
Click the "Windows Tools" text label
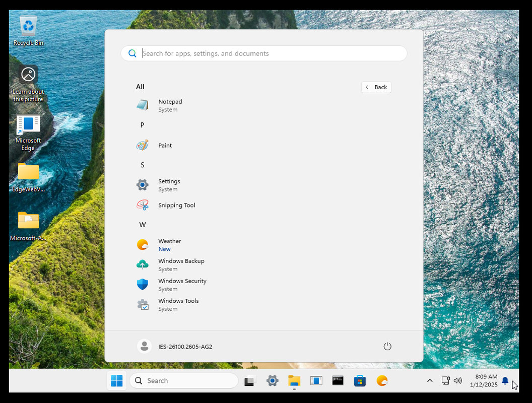click(x=178, y=301)
